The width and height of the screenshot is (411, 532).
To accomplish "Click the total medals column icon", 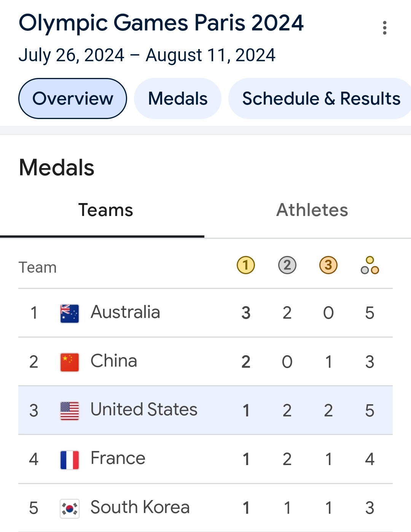I will click(370, 265).
